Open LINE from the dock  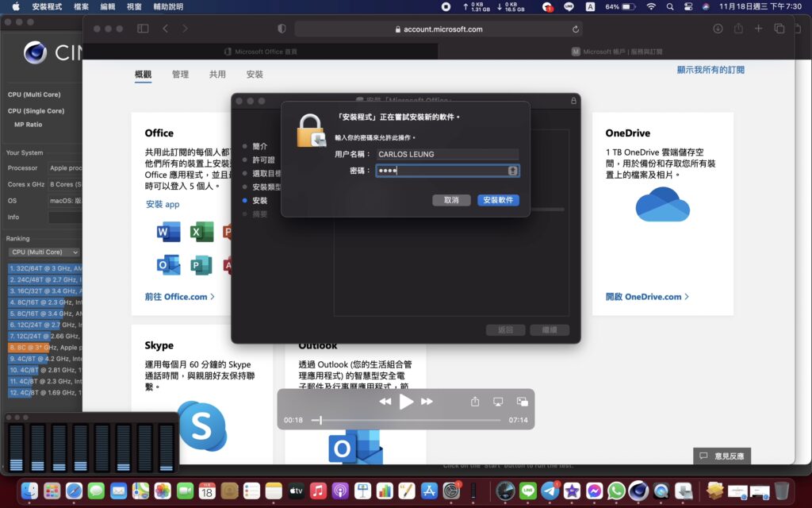coord(527,490)
